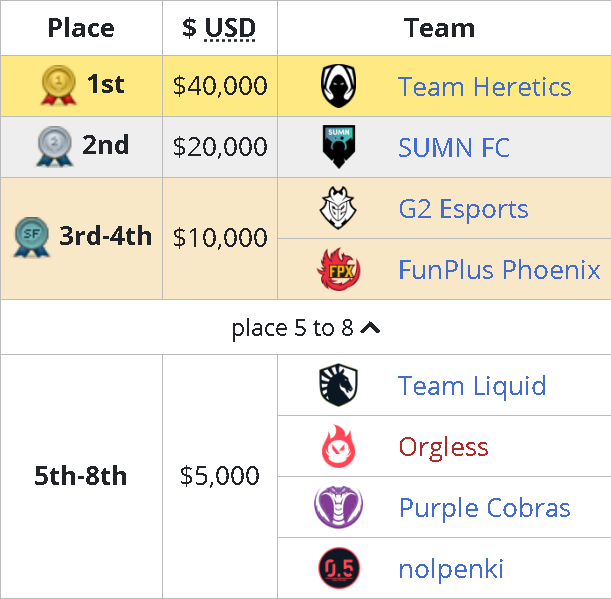This screenshot has width=611, height=599.
Task: Click the FunPlus Phoenix logo icon
Action: (x=339, y=270)
